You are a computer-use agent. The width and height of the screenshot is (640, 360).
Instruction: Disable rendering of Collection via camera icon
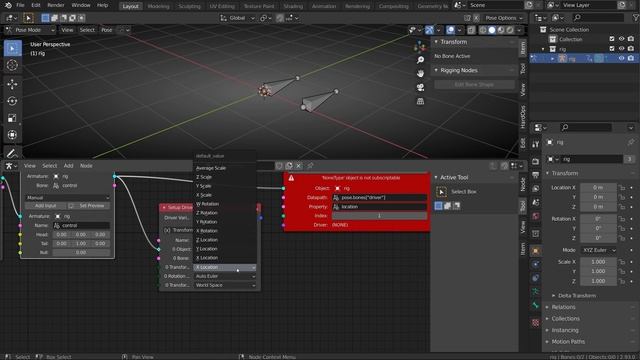631,39
